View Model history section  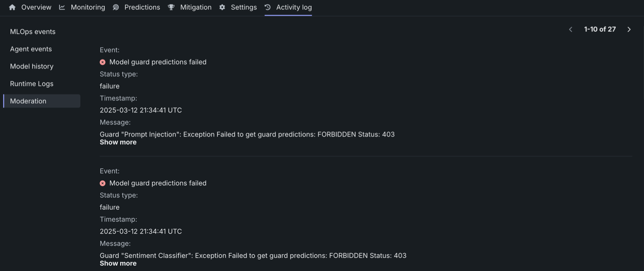32,66
